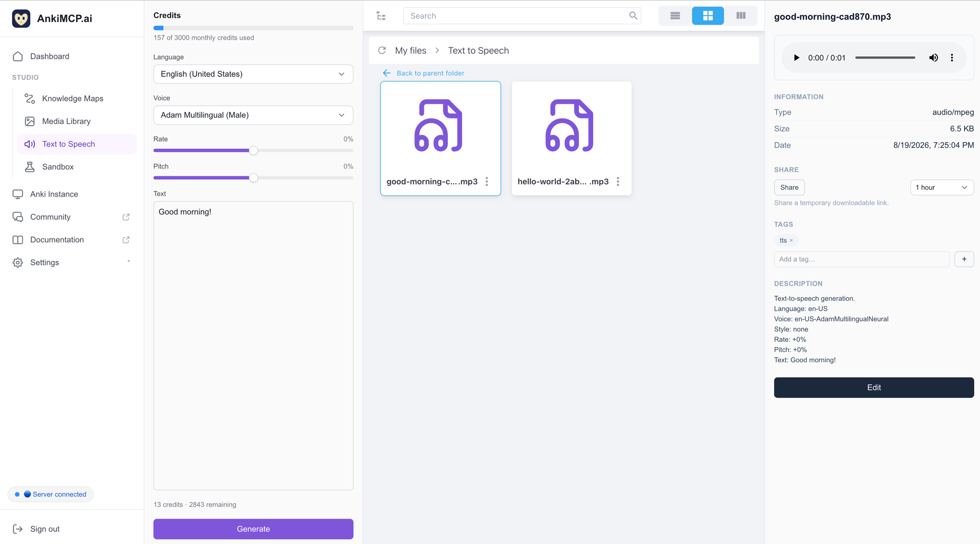Switch to column view
Image resolution: width=980 pixels, height=544 pixels.
click(740, 16)
